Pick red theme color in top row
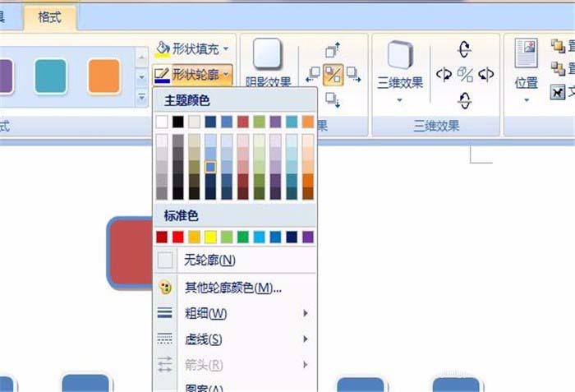 click(x=243, y=122)
